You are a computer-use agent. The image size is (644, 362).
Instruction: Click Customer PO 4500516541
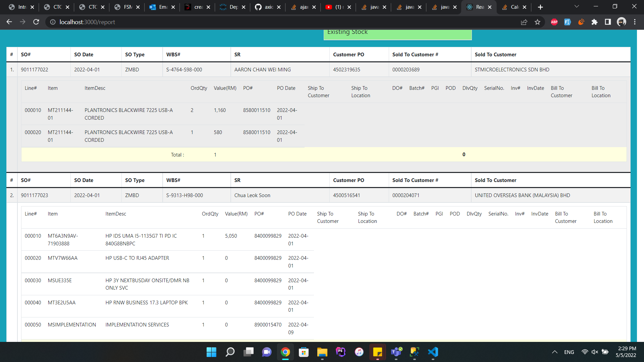click(346, 195)
